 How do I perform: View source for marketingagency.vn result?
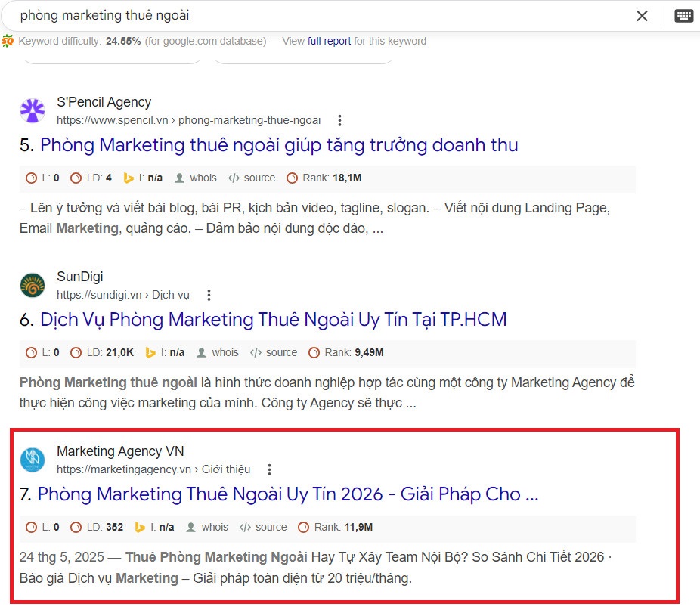(263, 528)
